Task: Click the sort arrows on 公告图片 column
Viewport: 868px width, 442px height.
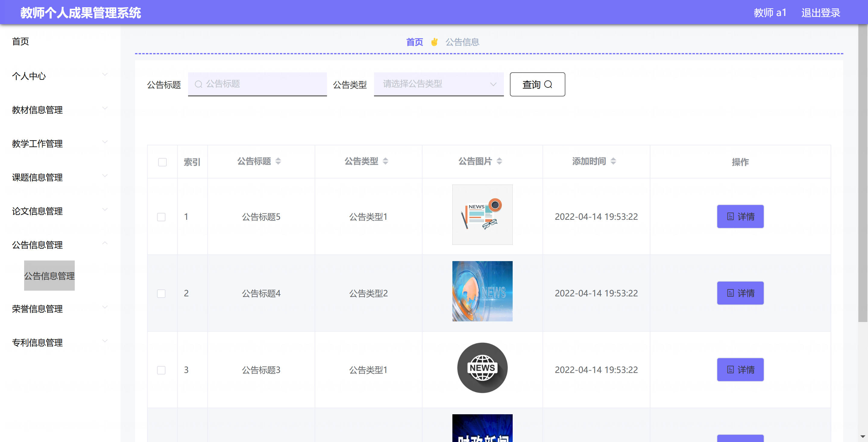Action: coord(499,161)
